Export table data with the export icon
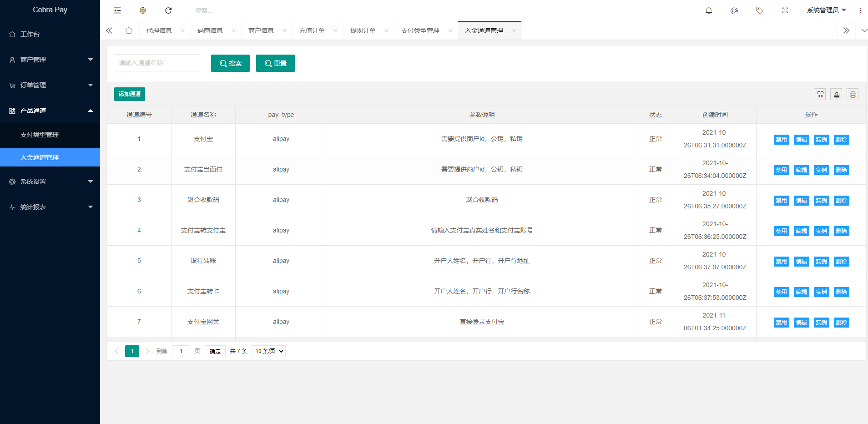 (x=837, y=94)
